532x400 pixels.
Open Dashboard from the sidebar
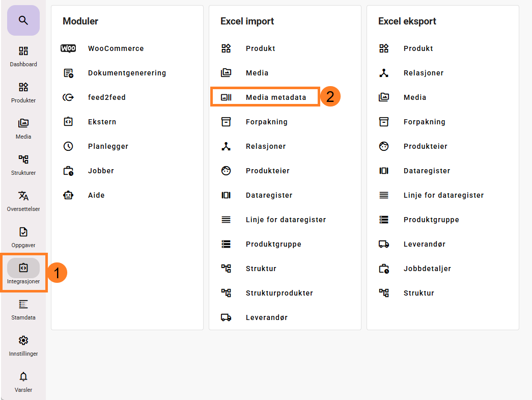[x=23, y=56]
